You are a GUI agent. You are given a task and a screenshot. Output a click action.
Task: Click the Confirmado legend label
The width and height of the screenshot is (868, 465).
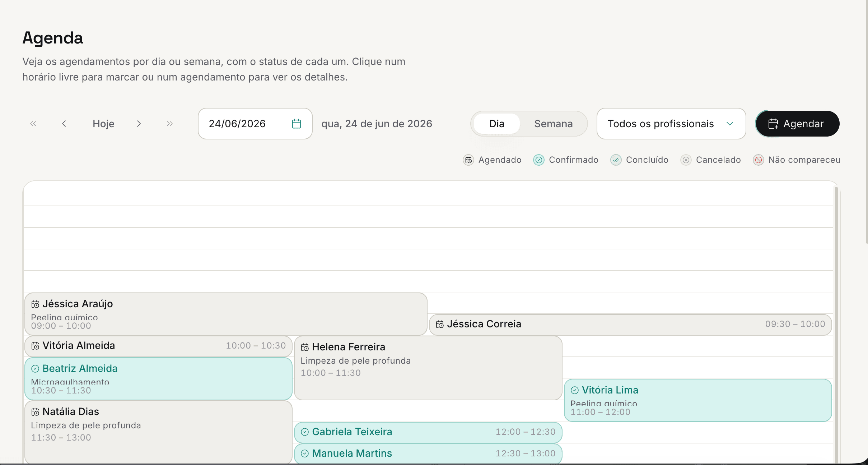click(574, 160)
